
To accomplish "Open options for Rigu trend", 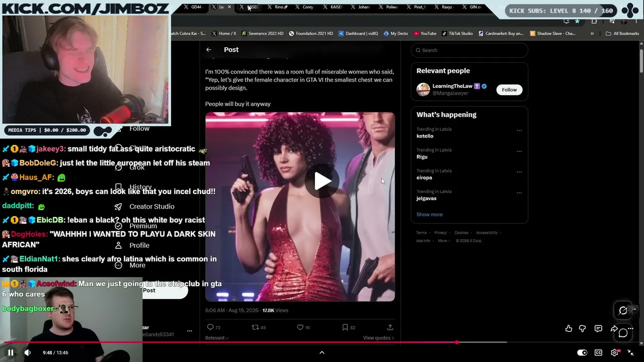I will pyautogui.click(x=519, y=151).
